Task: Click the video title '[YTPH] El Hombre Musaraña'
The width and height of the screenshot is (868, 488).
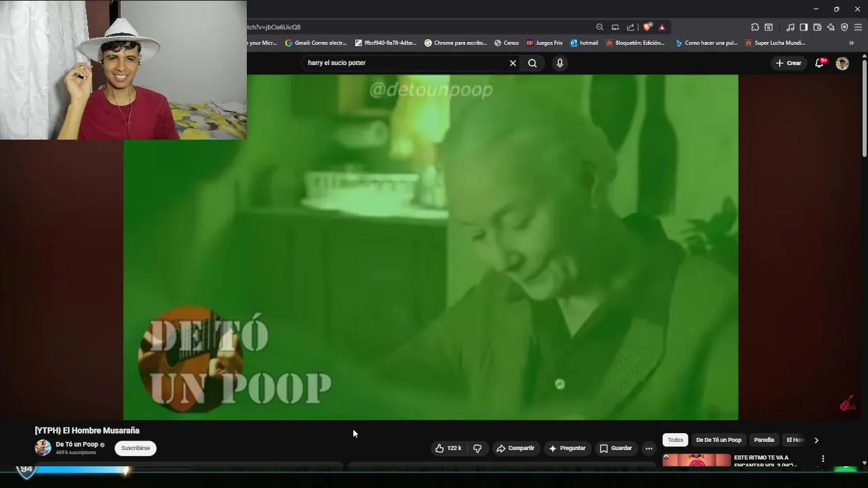Action: point(87,430)
